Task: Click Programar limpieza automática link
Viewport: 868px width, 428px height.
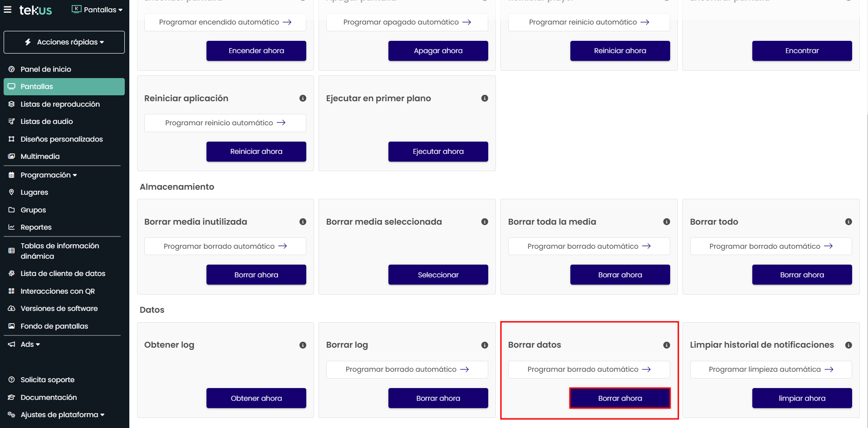Action: click(770, 369)
